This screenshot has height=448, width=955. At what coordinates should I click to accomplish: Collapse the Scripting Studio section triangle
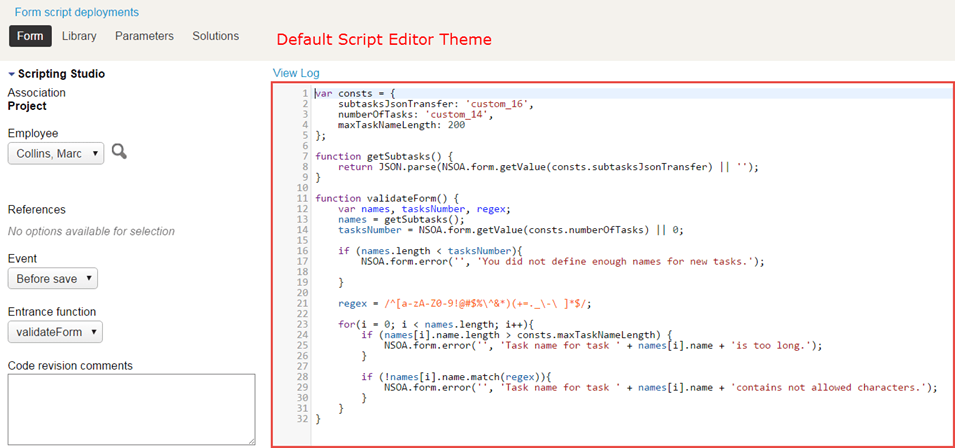pyautogui.click(x=12, y=74)
